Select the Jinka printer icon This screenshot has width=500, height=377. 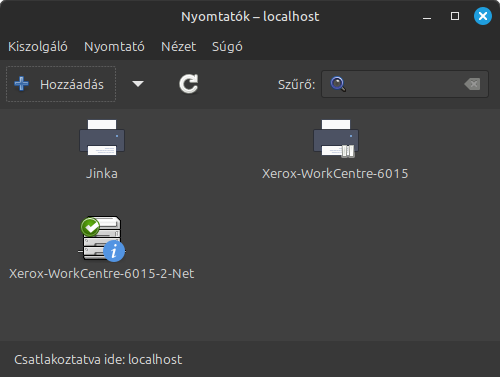102,137
